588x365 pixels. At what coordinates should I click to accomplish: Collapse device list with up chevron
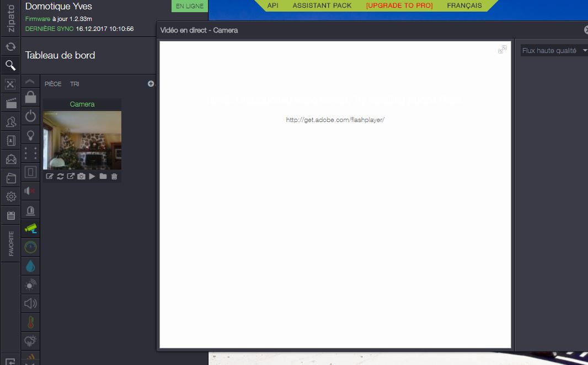[30, 82]
